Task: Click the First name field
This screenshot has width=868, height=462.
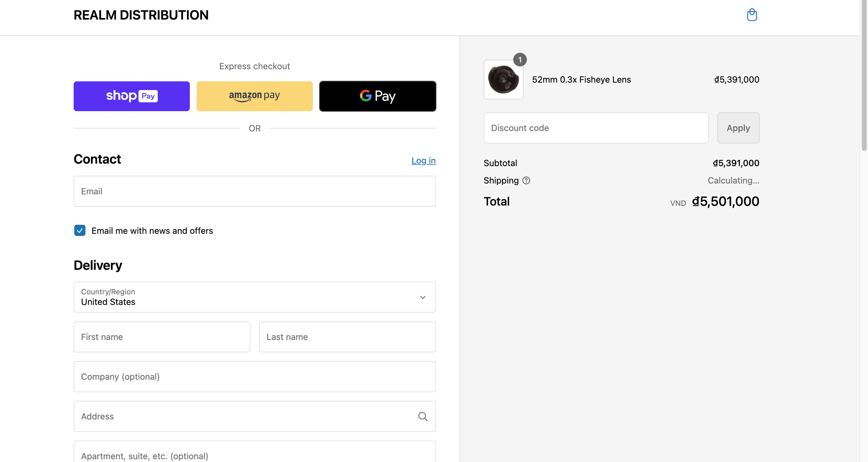Action: pos(162,337)
